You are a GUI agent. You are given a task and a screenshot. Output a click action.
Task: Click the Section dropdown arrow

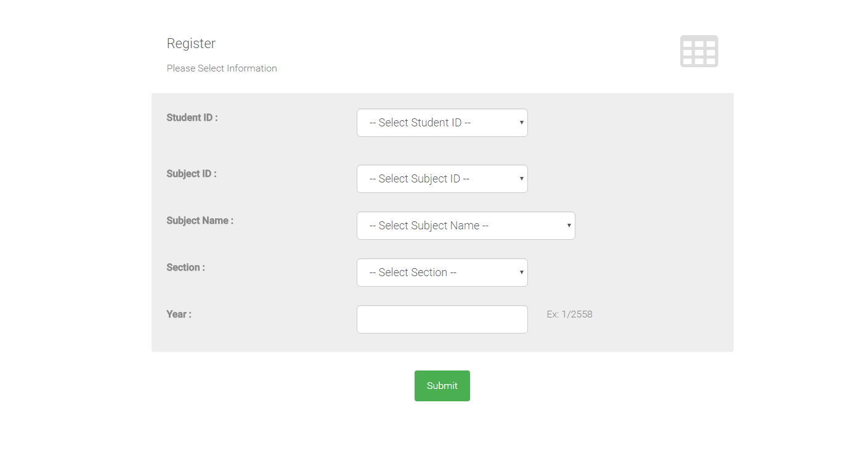[x=522, y=272]
